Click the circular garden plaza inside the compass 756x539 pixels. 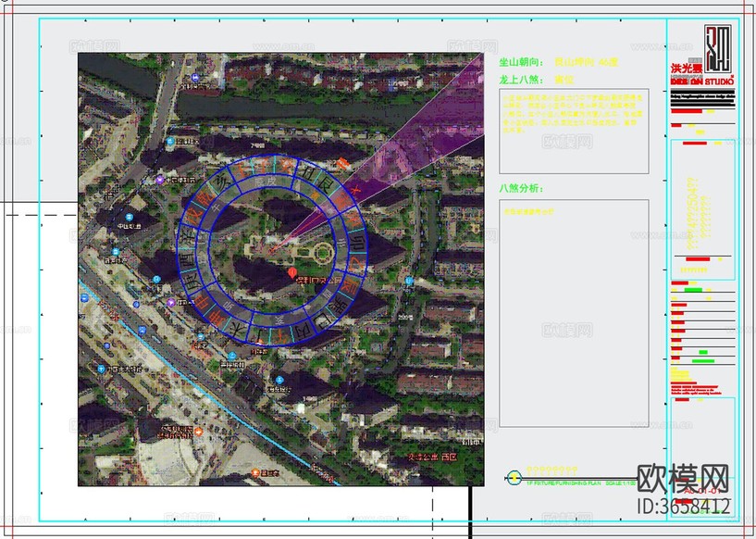pos(323,252)
